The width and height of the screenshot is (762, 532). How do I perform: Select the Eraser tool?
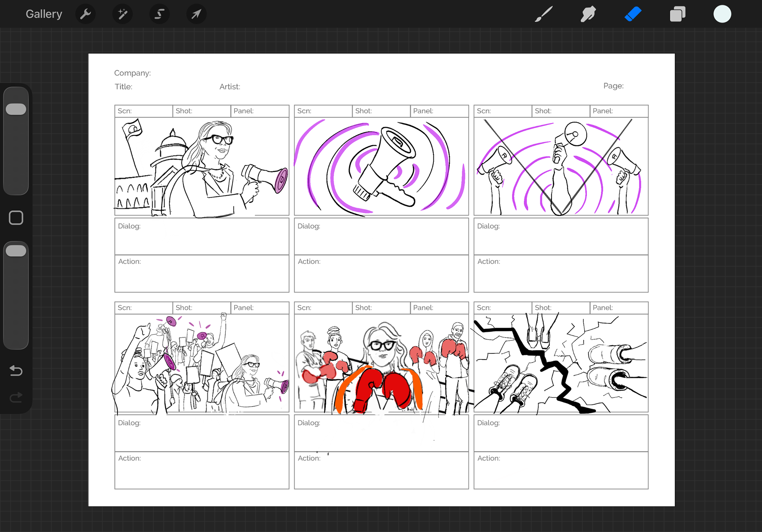point(633,14)
